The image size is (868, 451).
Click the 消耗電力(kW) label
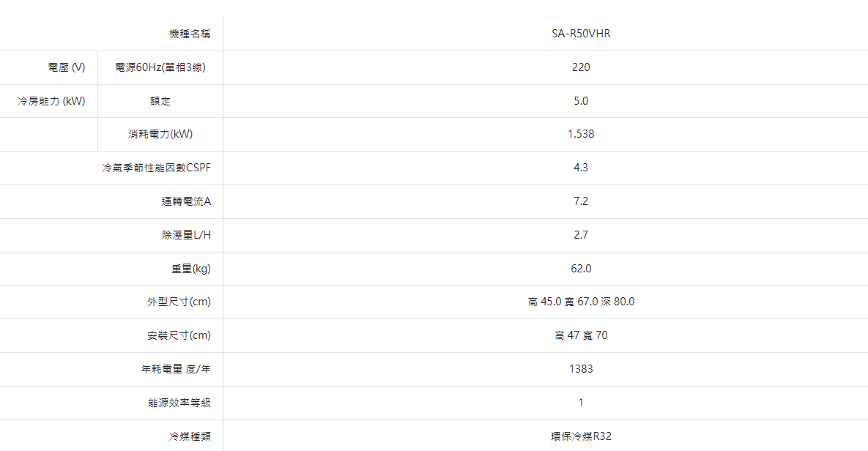click(160, 134)
